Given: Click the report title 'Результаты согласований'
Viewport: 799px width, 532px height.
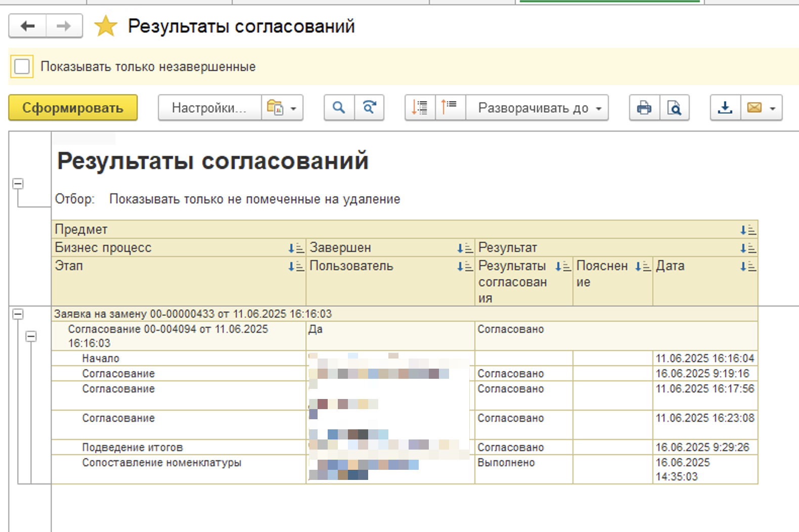Looking at the screenshot, I should (213, 161).
